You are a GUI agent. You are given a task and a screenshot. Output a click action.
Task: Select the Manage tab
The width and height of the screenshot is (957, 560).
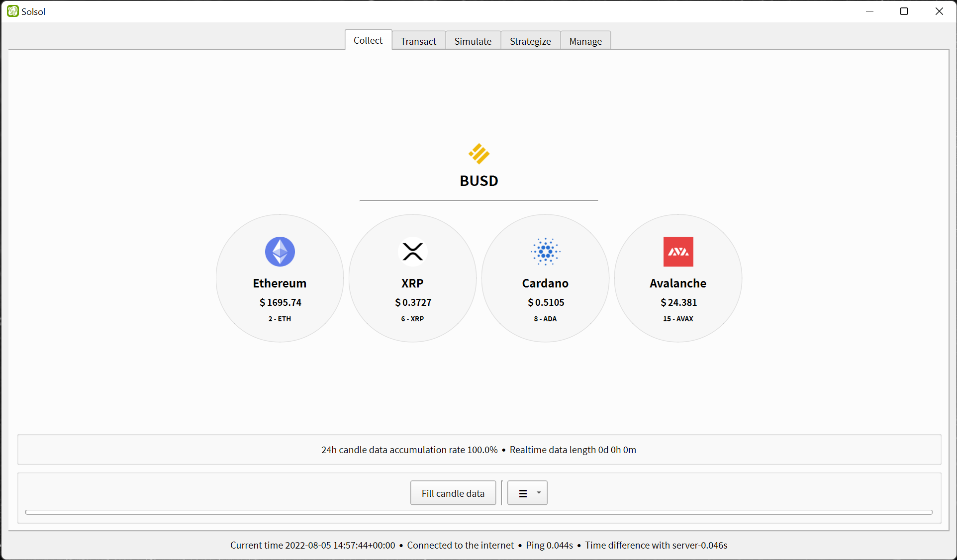pyautogui.click(x=585, y=41)
